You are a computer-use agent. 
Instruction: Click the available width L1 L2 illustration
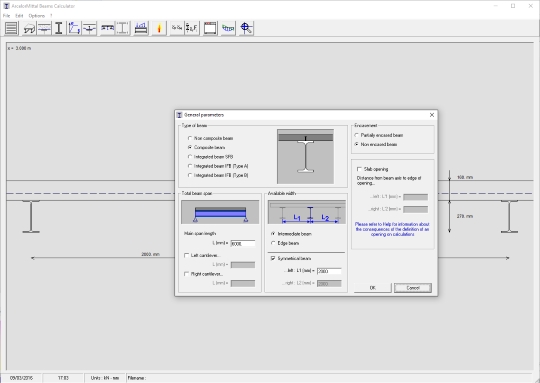pyautogui.click(x=307, y=212)
